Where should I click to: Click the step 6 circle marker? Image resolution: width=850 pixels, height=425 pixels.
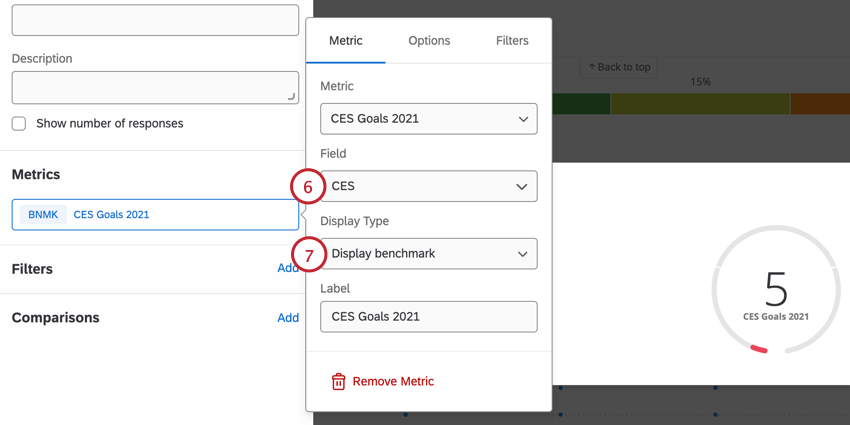pyautogui.click(x=308, y=187)
